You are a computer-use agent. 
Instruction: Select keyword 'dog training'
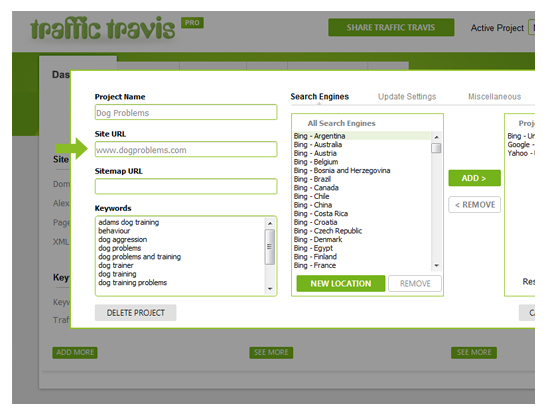click(117, 274)
